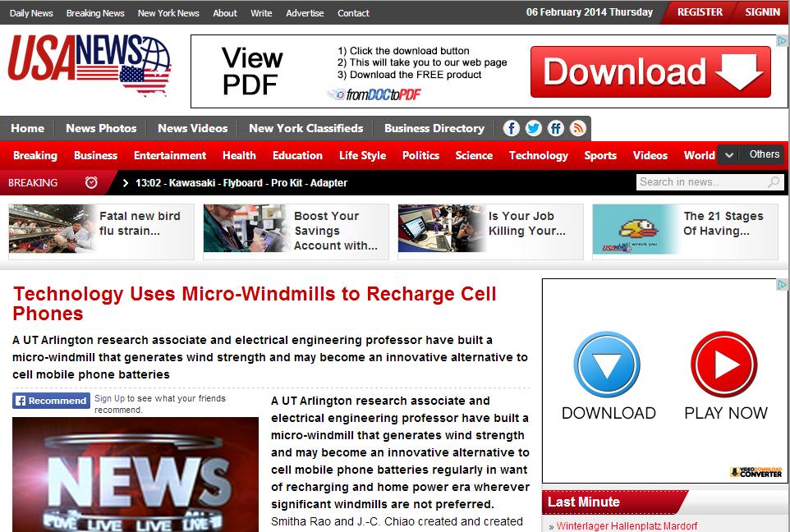
Task: Open the Technology category tab
Action: point(538,155)
